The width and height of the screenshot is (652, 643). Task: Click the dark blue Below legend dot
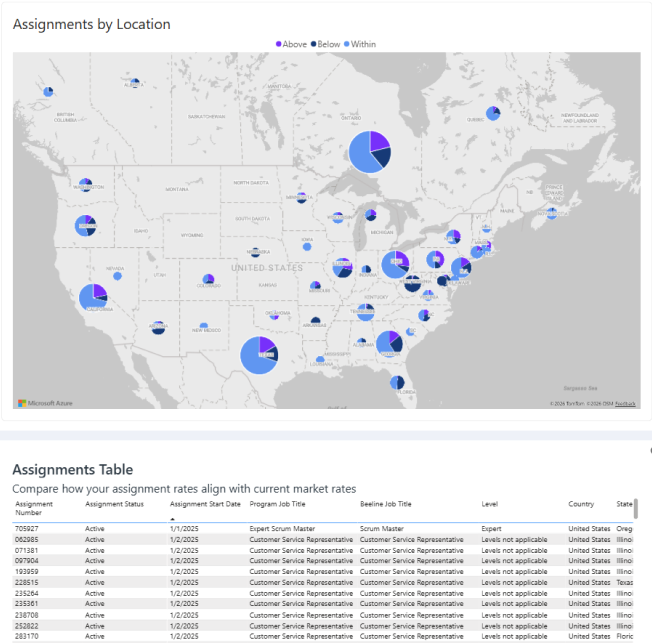[314, 44]
